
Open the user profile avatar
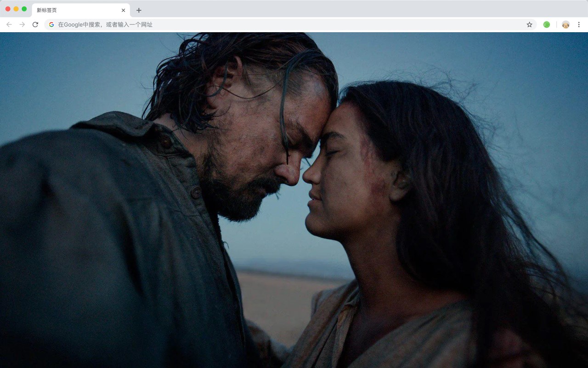click(565, 24)
